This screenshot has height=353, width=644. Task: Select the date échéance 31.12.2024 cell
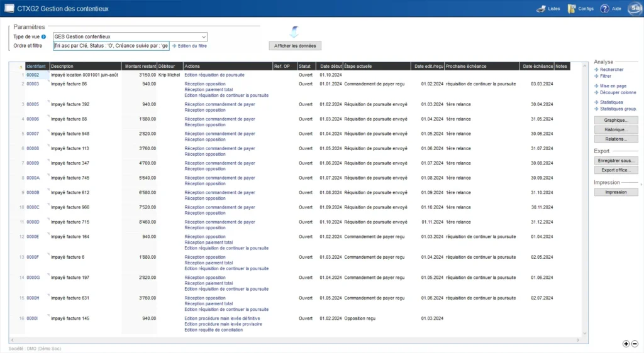click(541, 222)
